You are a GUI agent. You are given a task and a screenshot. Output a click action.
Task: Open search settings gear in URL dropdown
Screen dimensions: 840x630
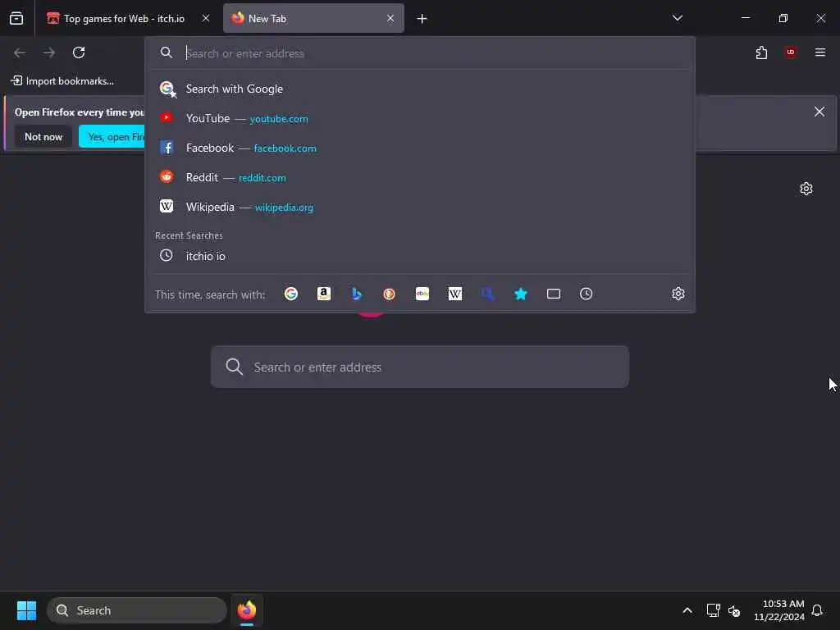click(678, 294)
